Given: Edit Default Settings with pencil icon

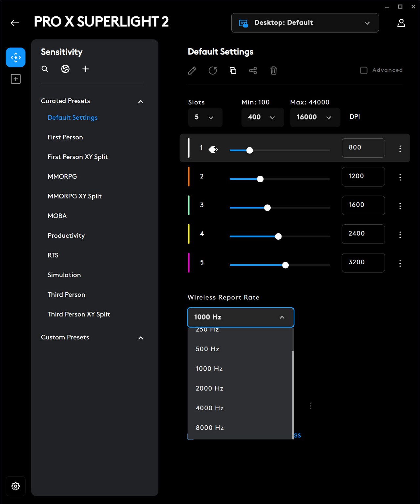Looking at the screenshot, I should point(192,71).
